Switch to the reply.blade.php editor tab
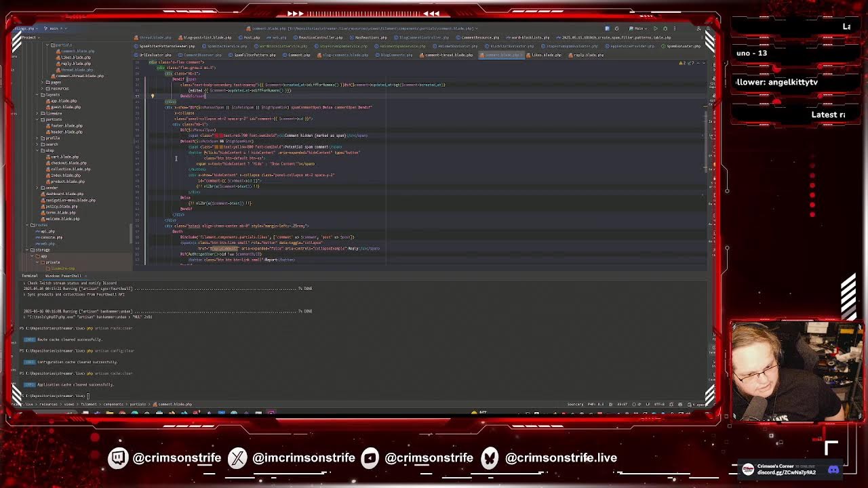The height and width of the screenshot is (488, 868). coord(586,55)
